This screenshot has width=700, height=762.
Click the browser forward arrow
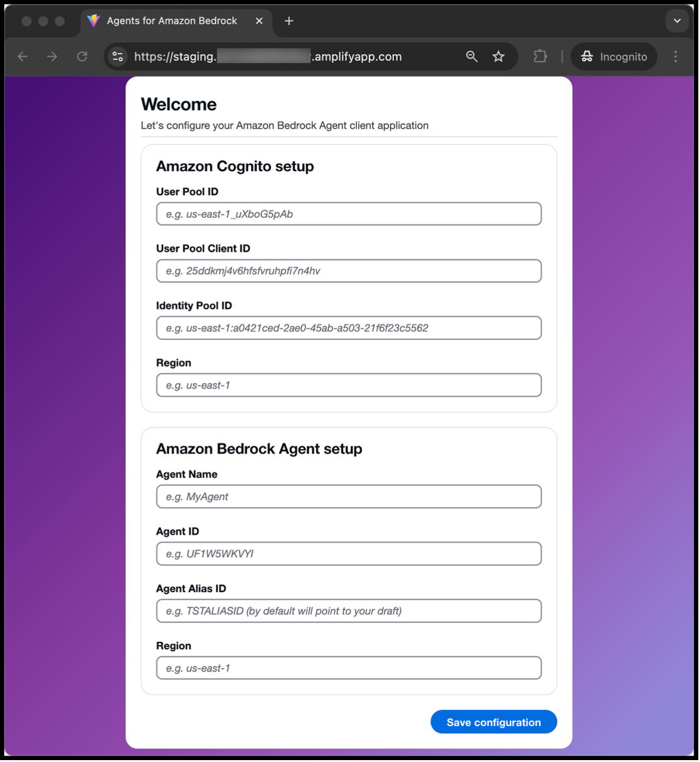pos(52,57)
